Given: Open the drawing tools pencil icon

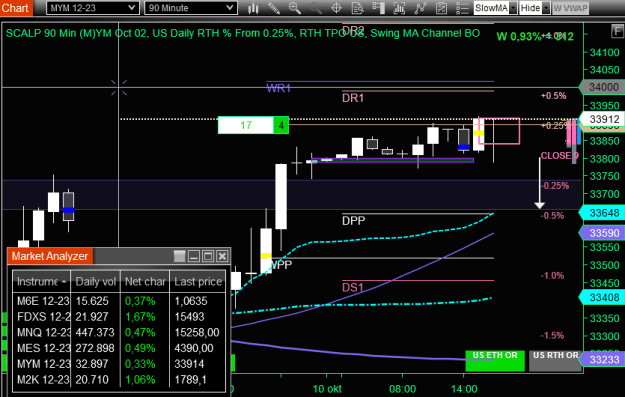Looking at the screenshot, I should pyautogui.click(x=274, y=8).
